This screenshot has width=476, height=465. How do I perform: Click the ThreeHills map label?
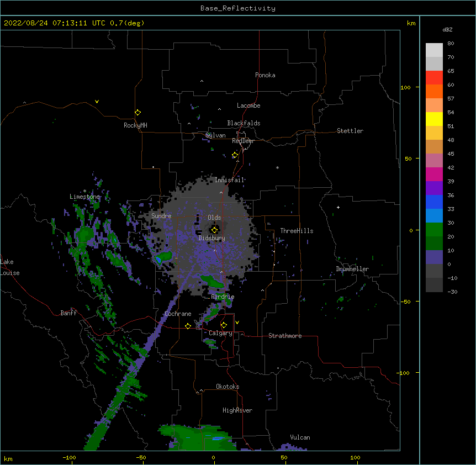[x=297, y=231]
